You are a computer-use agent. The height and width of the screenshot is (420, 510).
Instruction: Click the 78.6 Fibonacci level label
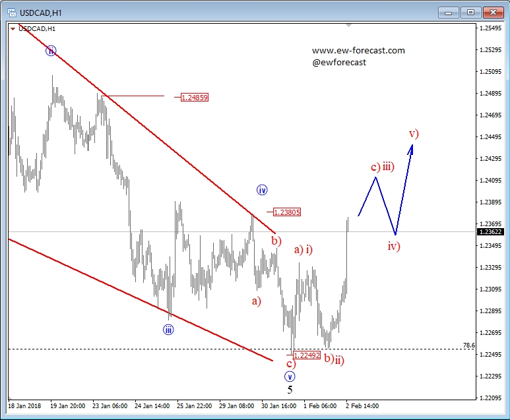pos(468,345)
